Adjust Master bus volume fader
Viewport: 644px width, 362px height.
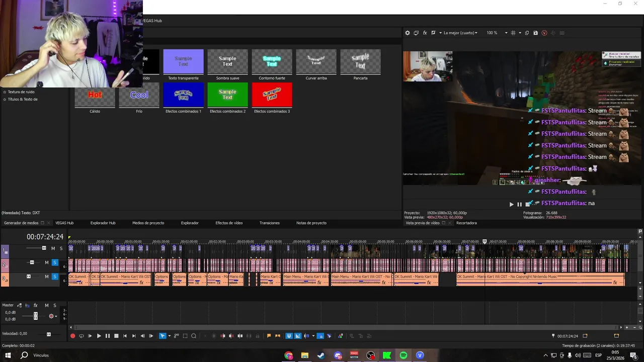pos(35,316)
